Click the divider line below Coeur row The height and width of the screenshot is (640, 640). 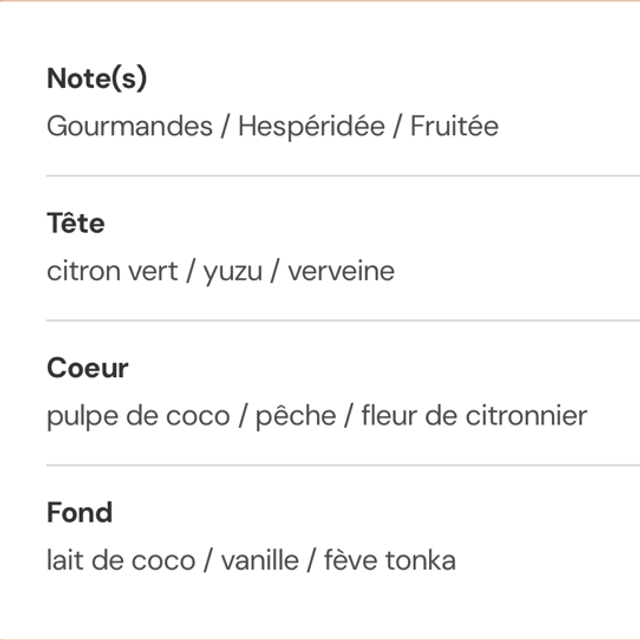click(x=340, y=465)
